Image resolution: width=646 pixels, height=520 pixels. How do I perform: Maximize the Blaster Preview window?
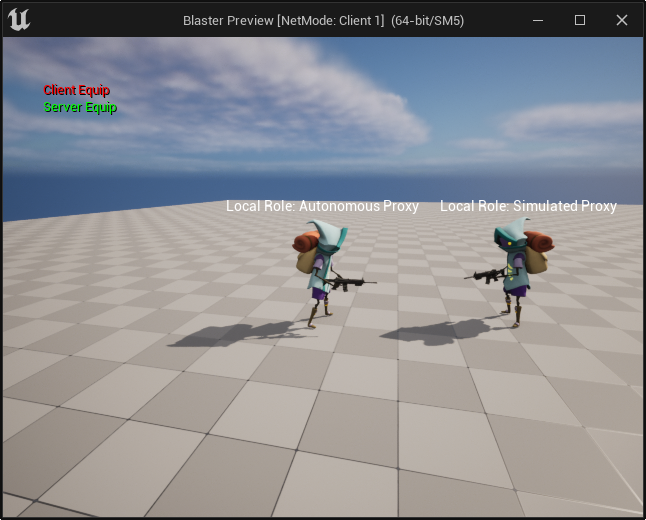tap(580, 20)
